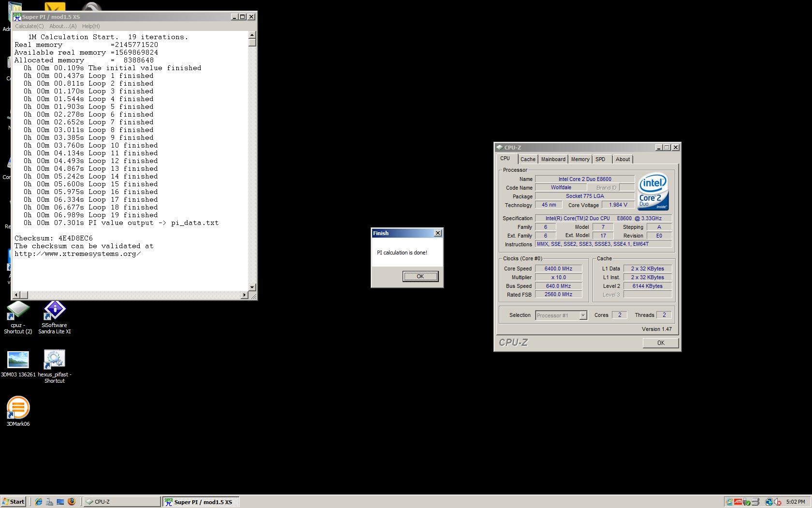Click the Level 2 6144 KBytes value
Viewport: 812px width, 508px height.
tap(648, 286)
